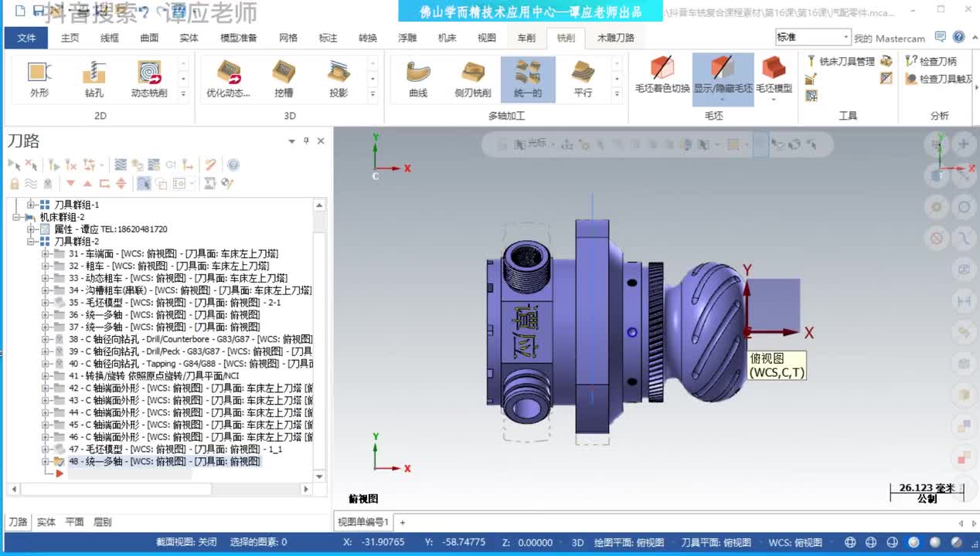Select 属性 - 谭应 TEL:18620481720 row
This screenshot has width=980, height=556.
click(x=111, y=229)
